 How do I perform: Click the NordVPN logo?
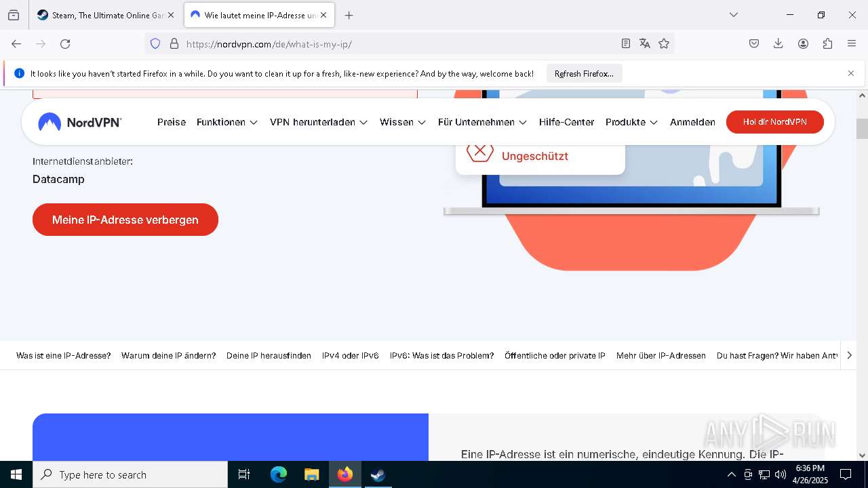click(x=80, y=122)
